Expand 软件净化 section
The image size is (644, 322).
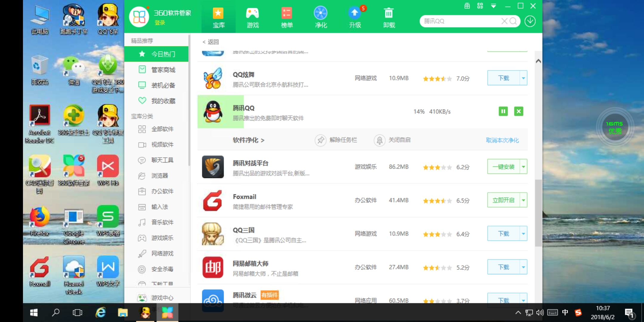tap(248, 140)
